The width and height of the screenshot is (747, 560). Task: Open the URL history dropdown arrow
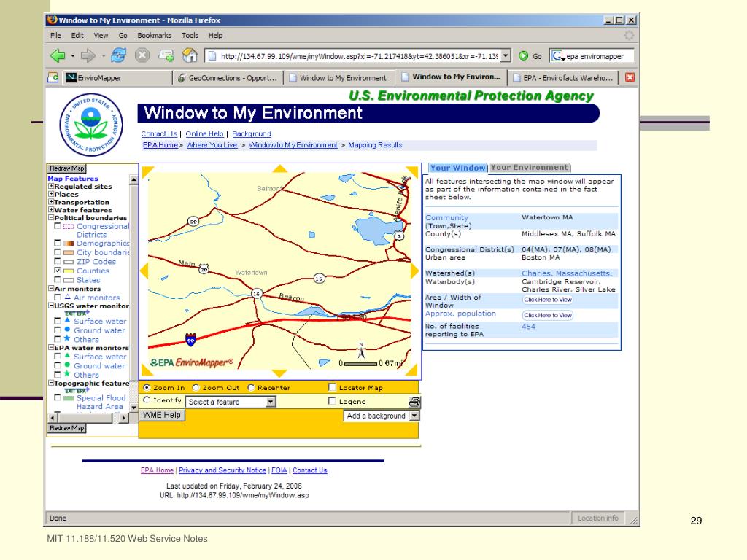506,55
